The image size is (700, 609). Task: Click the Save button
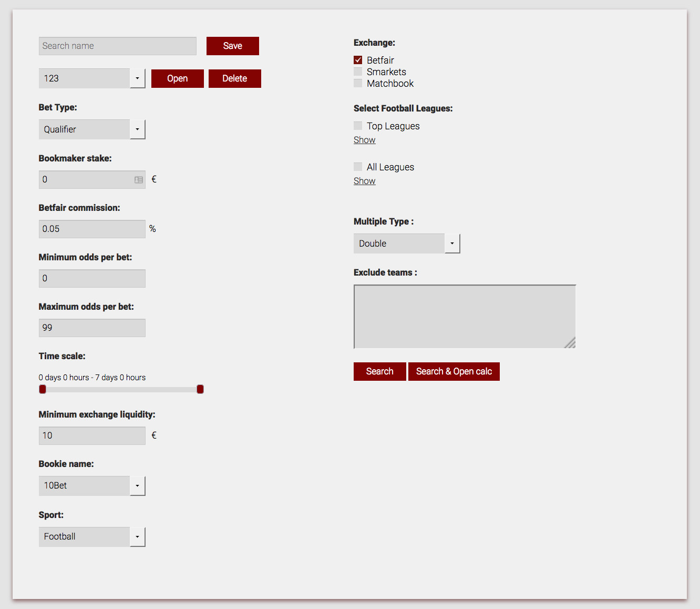pos(233,46)
